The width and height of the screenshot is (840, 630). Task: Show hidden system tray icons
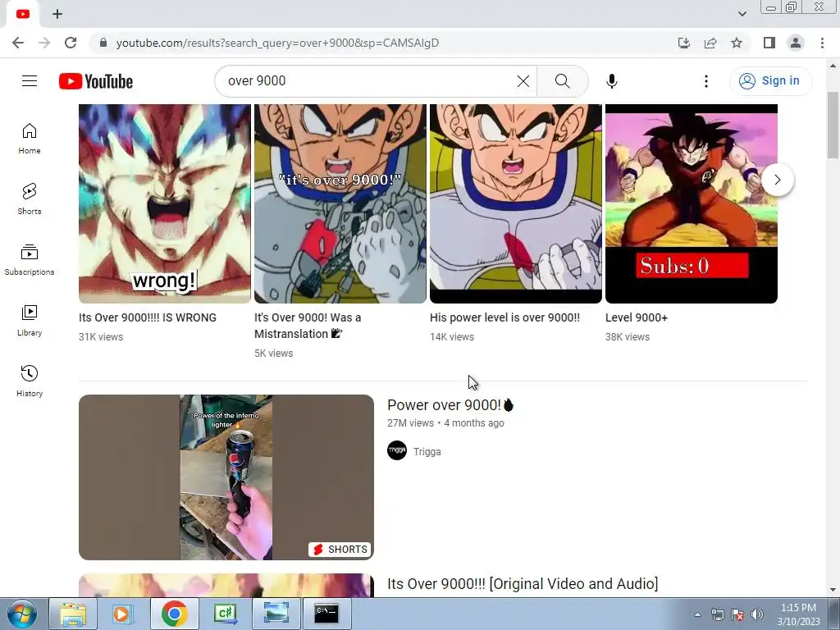coord(697,614)
